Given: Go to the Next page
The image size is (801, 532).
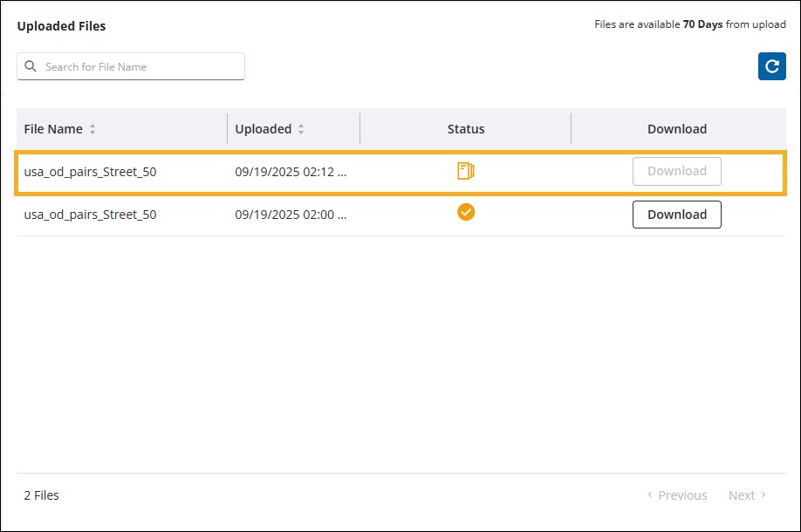Looking at the screenshot, I should pyautogui.click(x=744, y=494).
